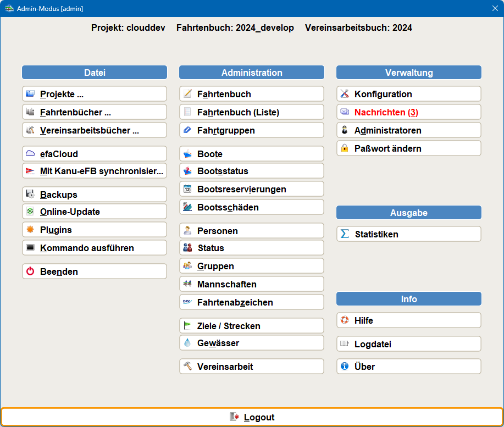Start Mit Kanu-eFB synchronisieren
504x427 pixels.
point(95,171)
